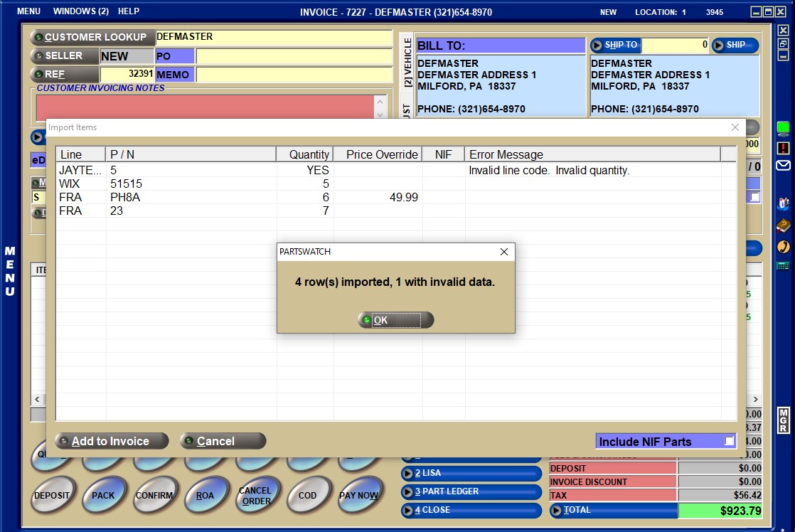
Task: Click the Add to Invoice button
Action: tap(112, 441)
